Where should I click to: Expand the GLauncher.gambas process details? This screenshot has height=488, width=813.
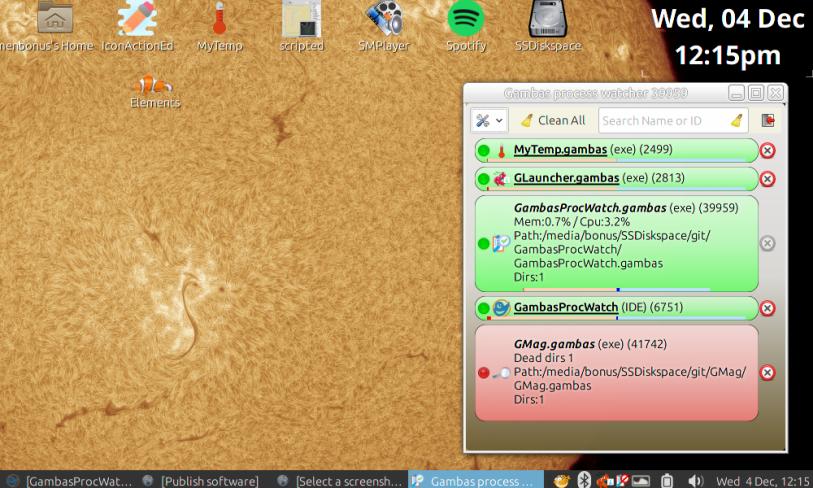click(x=566, y=178)
